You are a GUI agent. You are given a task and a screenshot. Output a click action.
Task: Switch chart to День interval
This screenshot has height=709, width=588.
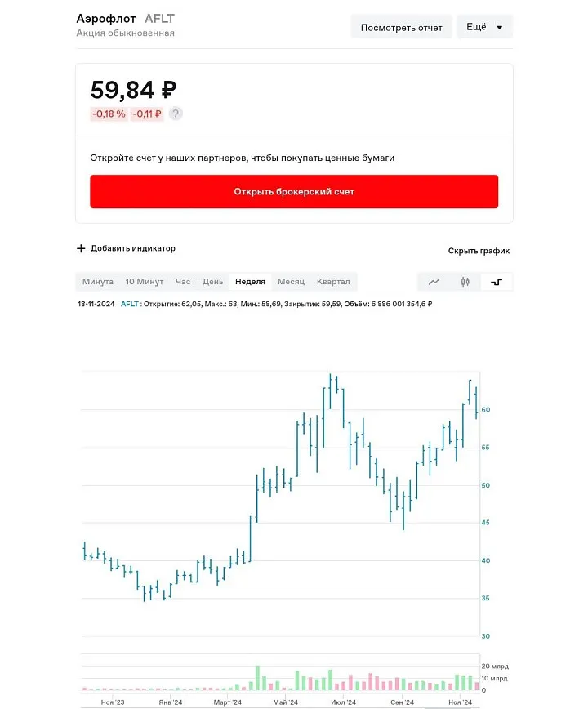pyautogui.click(x=212, y=282)
